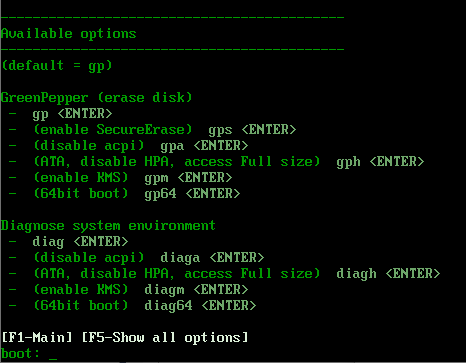
Task: Click the (default = gp) text
Action: coord(57,66)
